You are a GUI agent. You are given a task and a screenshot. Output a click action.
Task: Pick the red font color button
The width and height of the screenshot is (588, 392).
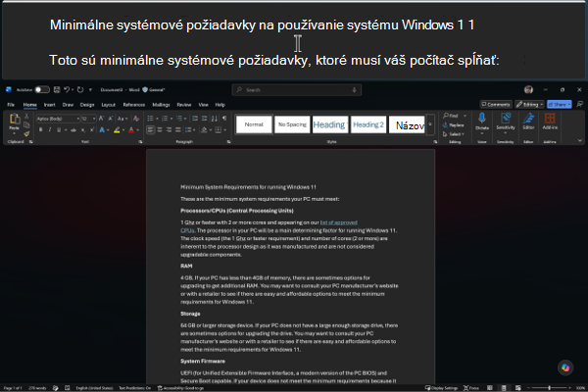click(131, 130)
